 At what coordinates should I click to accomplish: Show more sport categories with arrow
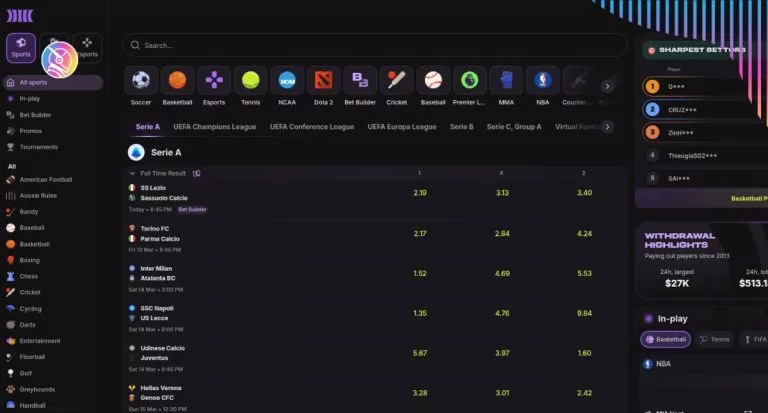pyautogui.click(x=607, y=86)
